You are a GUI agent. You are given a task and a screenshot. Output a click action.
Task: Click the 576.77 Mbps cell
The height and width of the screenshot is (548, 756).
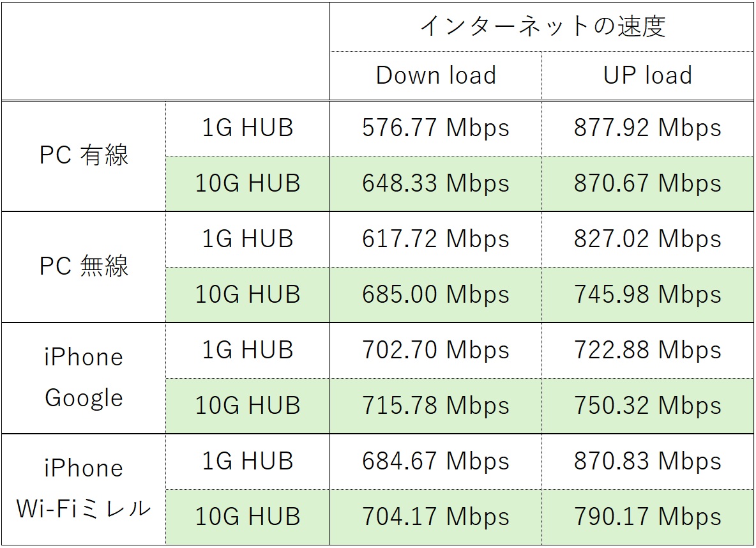(x=435, y=128)
